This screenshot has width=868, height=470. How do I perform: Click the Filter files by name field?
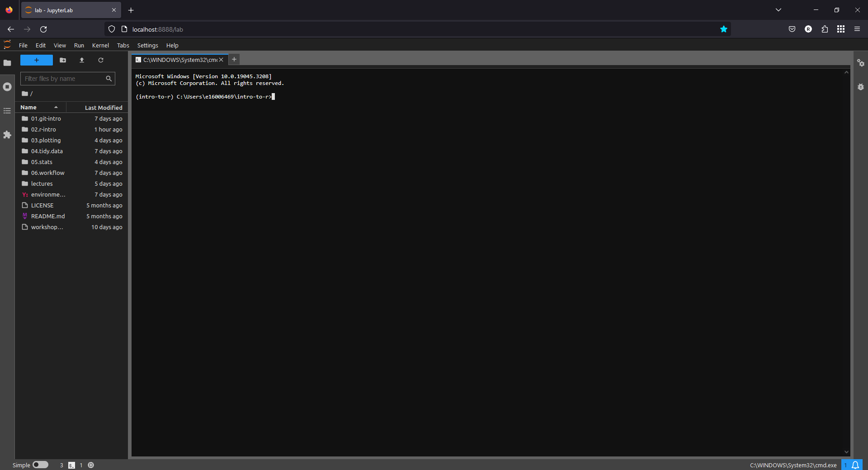(63, 78)
